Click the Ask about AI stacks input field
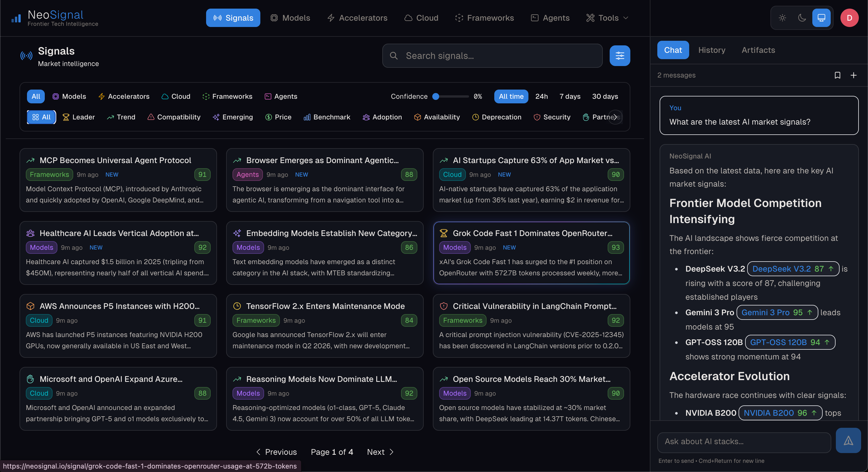This screenshot has width=868, height=472. pos(743,442)
